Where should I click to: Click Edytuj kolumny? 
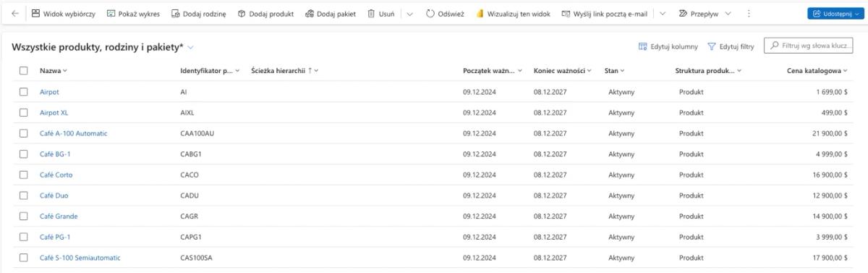click(x=668, y=46)
